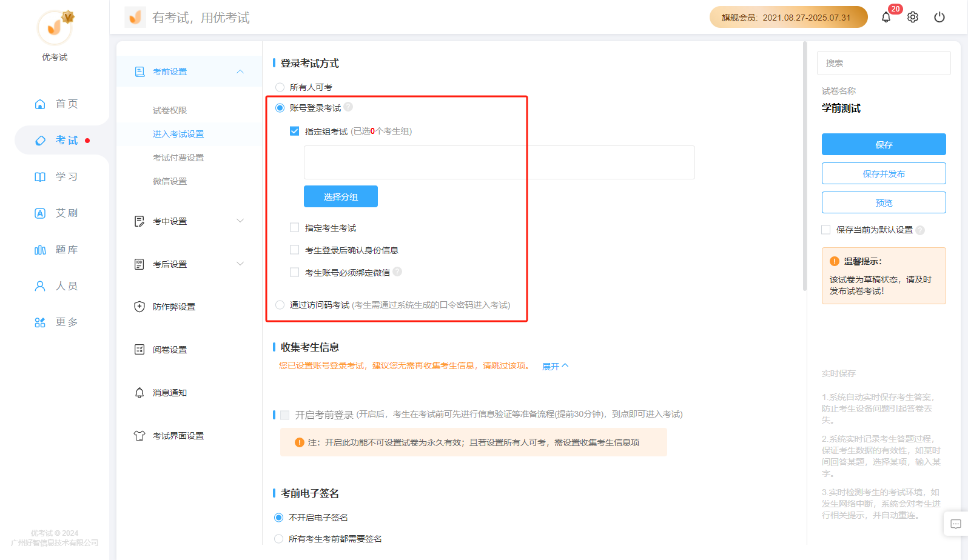Click the 优考试 logo avatar
The width and height of the screenshot is (968, 560).
[55, 27]
